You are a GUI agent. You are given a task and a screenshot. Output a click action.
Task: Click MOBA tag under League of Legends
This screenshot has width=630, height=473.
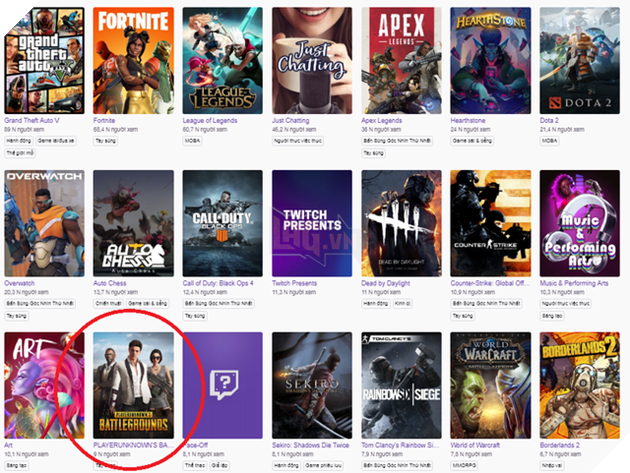[x=192, y=141]
